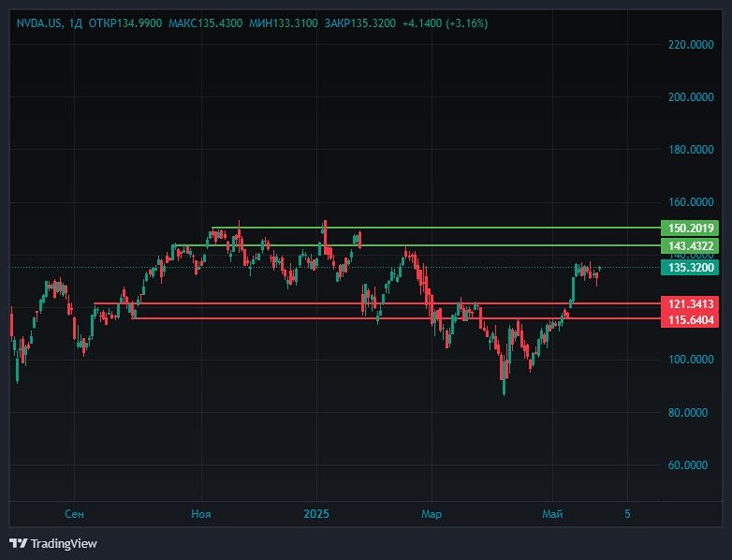Click the 5 time axis label
Screen dimensions: 732x560
click(627, 514)
